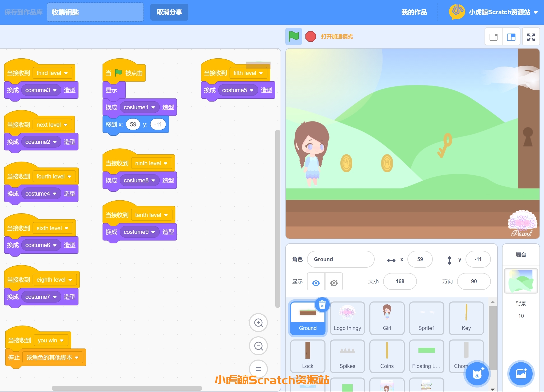Click the show (显示) block
The height and width of the screenshot is (392, 544).
coord(114,90)
